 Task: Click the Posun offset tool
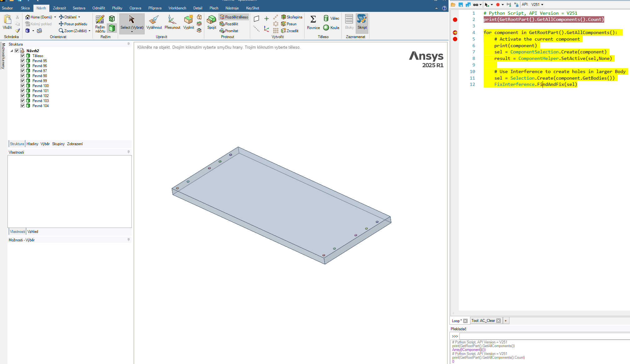pyautogui.click(x=289, y=24)
